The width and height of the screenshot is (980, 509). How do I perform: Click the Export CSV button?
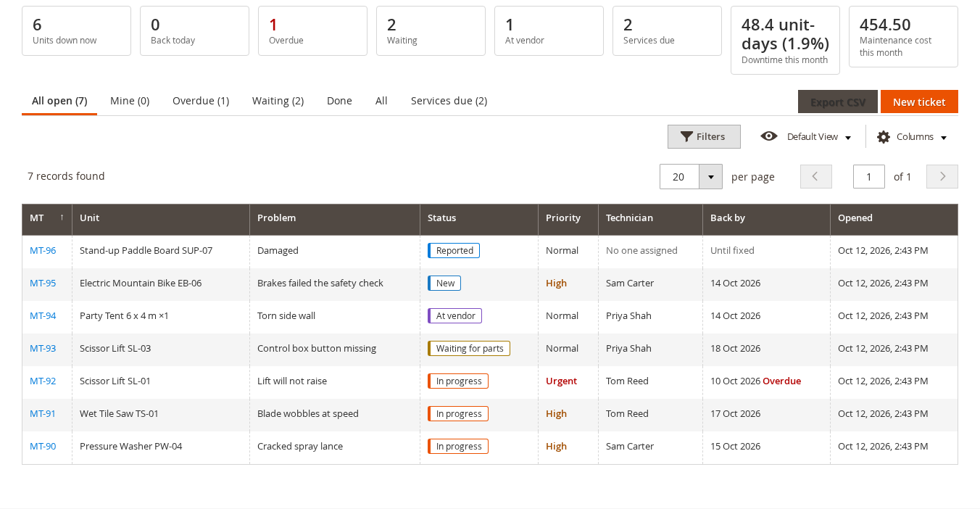pyautogui.click(x=838, y=102)
